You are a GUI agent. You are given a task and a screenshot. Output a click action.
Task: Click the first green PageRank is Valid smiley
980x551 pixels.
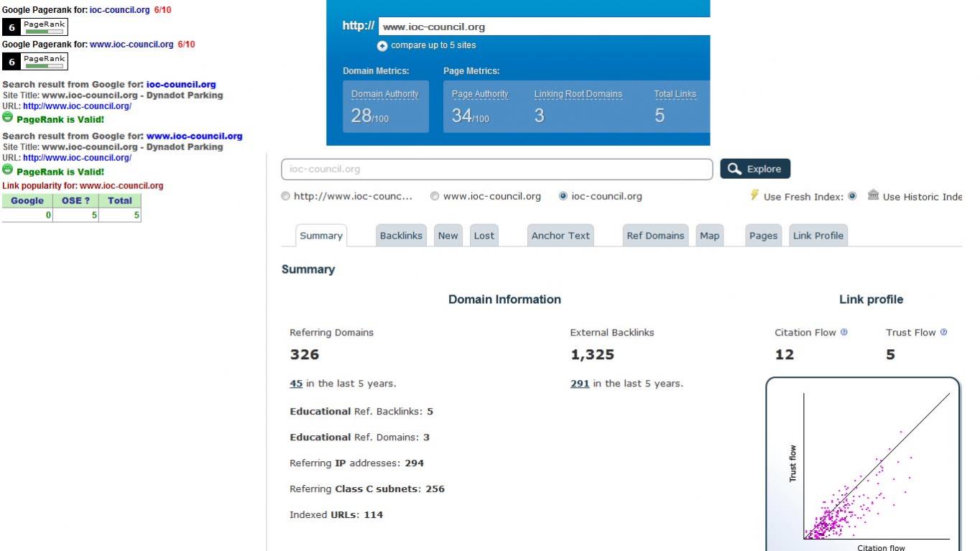(8, 118)
